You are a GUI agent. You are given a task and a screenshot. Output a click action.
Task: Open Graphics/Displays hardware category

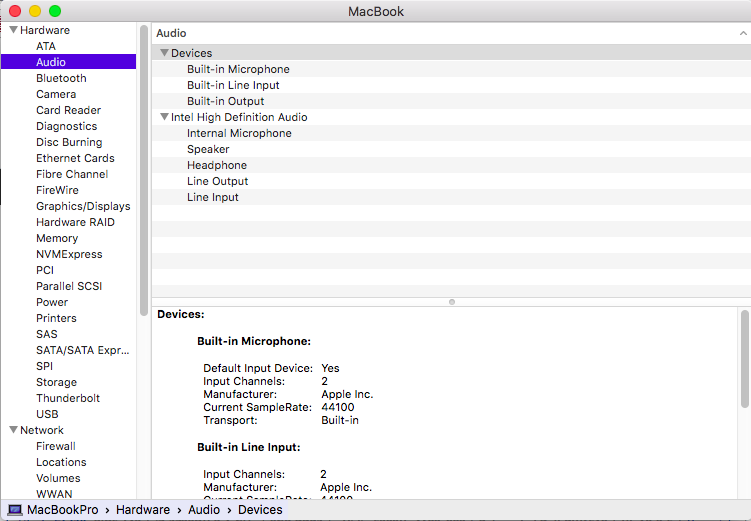(x=83, y=206)
